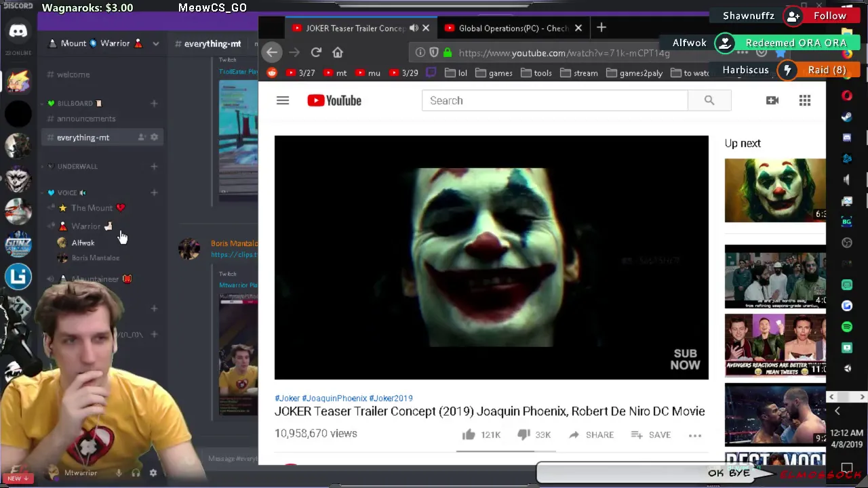
Task: Open more actions ellipsis under video
Action: pyautogui.click(x=695, y=435)
